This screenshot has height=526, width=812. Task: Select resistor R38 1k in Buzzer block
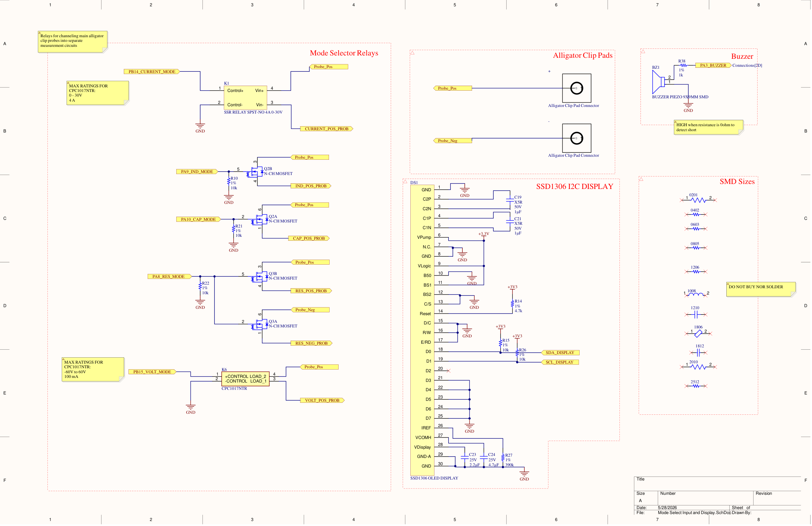pyautogui.click(x=683, y=65)
